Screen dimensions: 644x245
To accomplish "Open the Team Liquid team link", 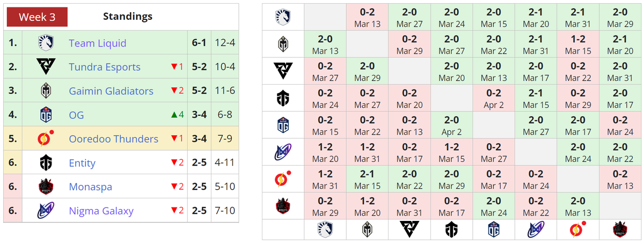I will 98,43.
